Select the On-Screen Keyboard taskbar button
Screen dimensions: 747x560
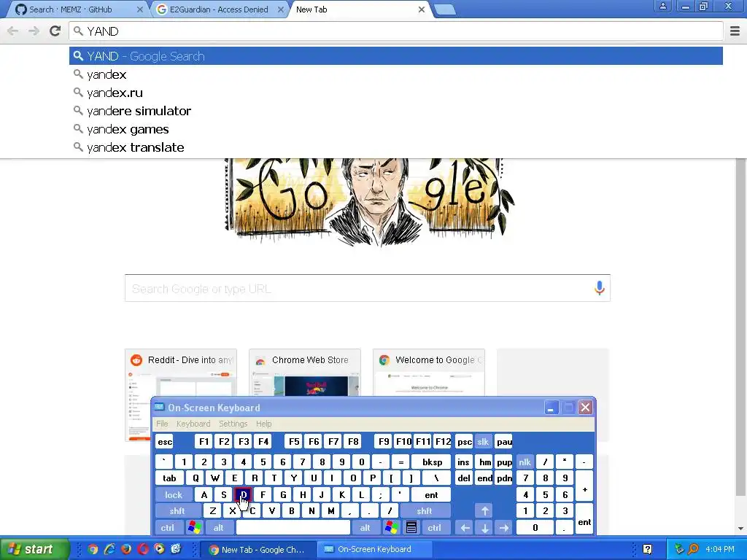(x=374, y=550)
